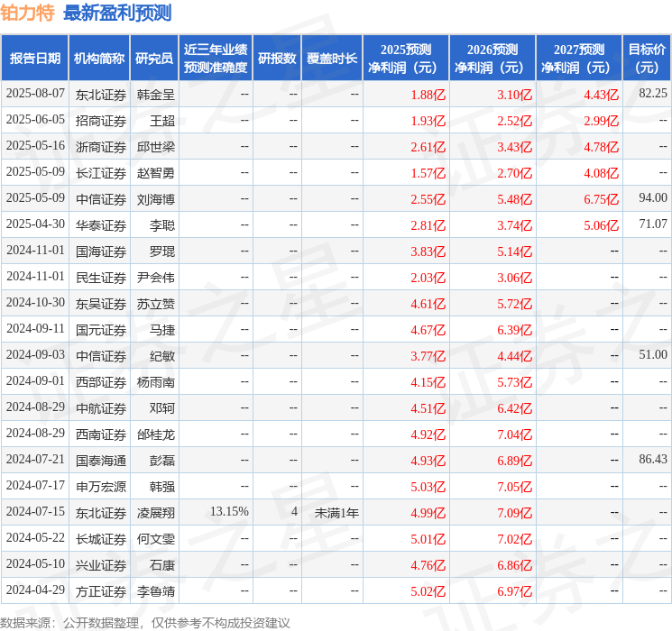This screenshot has width=672, height=631.
Task: Click 浙商证券 institution cell
Action: [101, 147]
